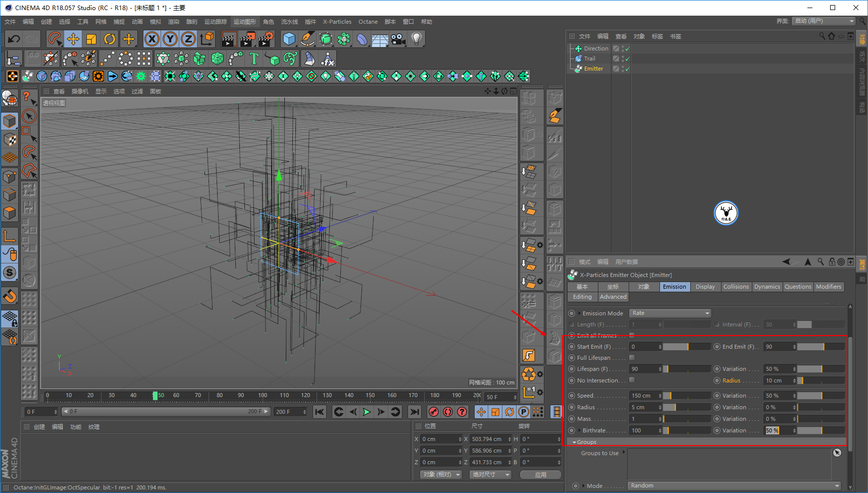The width and height of the screenshot is (868, 493).
Task: Click the Make Editable icon
Action: tap(10, 98)
